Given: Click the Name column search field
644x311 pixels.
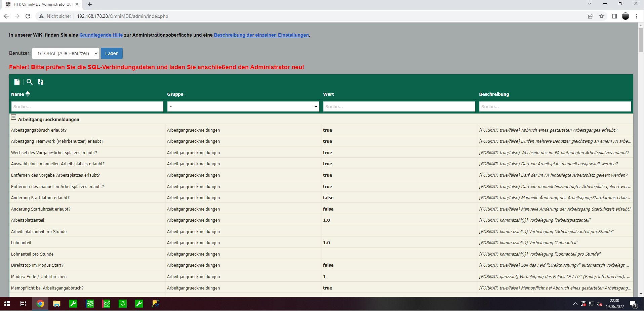Looking at the screenshot, I should [87, 106].
